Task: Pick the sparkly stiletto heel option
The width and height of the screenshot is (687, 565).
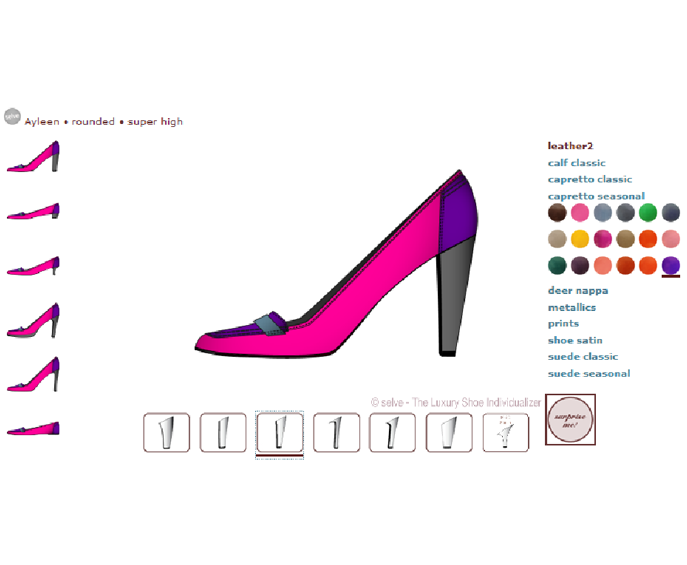Action: 506,433
